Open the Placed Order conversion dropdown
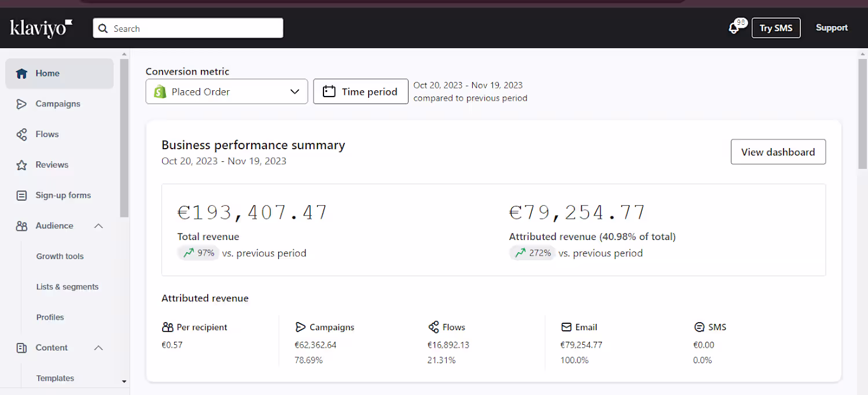This screenshot has width=868, height=395. [226, 91]
